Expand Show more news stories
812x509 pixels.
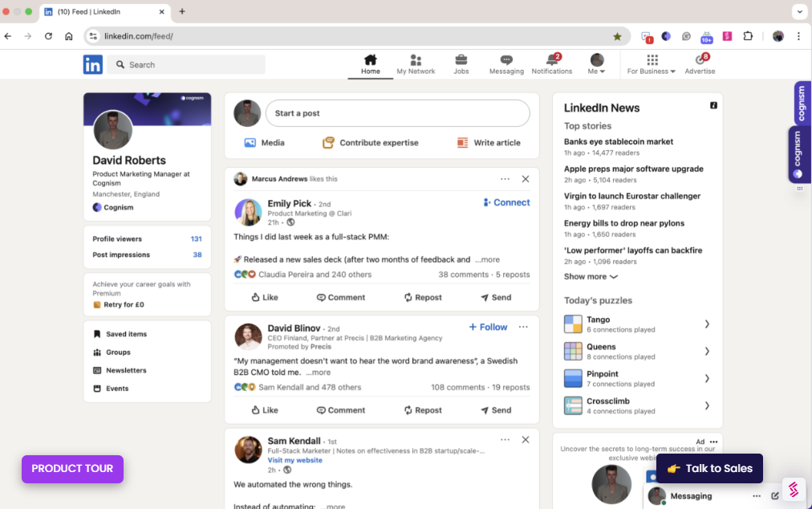[591, 277]
